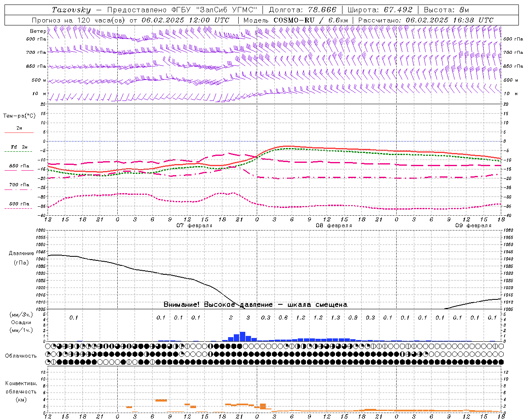Viewport: 525px width, 420px height.
Task: Click the "(мм/1ч.)" hourly precipitation label
Action: [21, 330]
